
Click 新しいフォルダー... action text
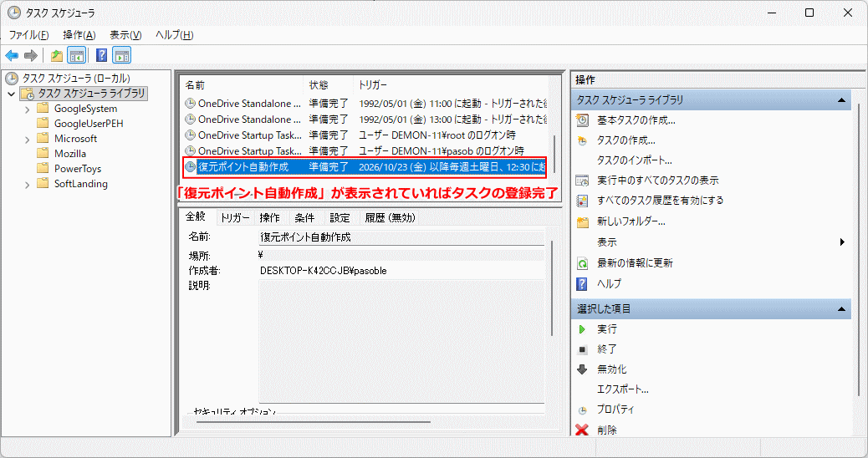point(631,221)
